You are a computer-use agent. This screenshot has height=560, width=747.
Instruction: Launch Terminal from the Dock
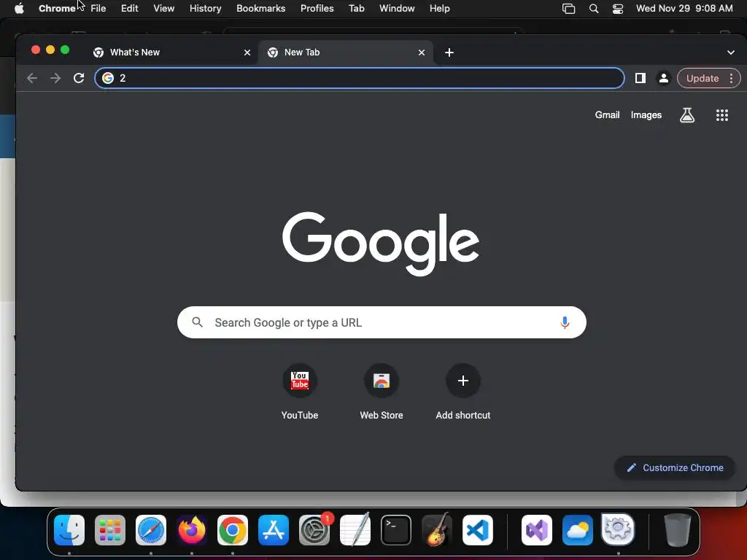click(396, 530)
